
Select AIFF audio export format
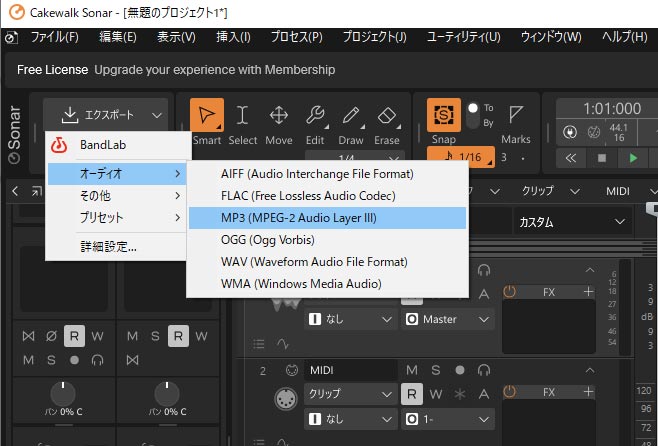click(327, 174)
